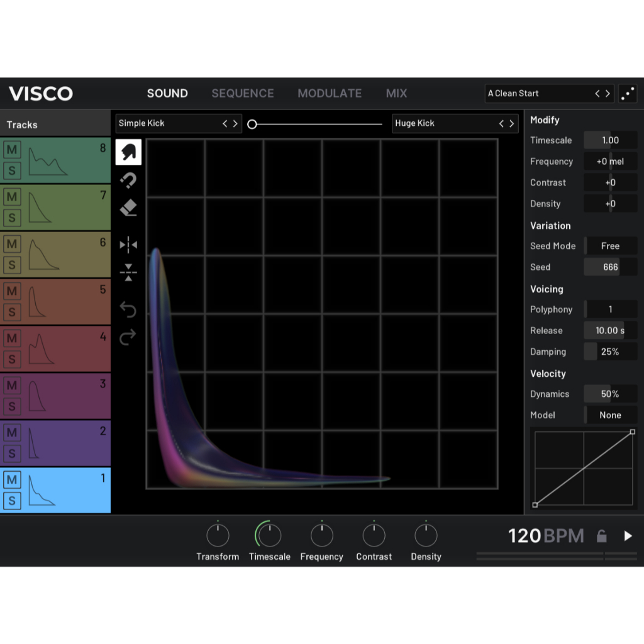Go to next Simple Kick sound

[235, 124]
